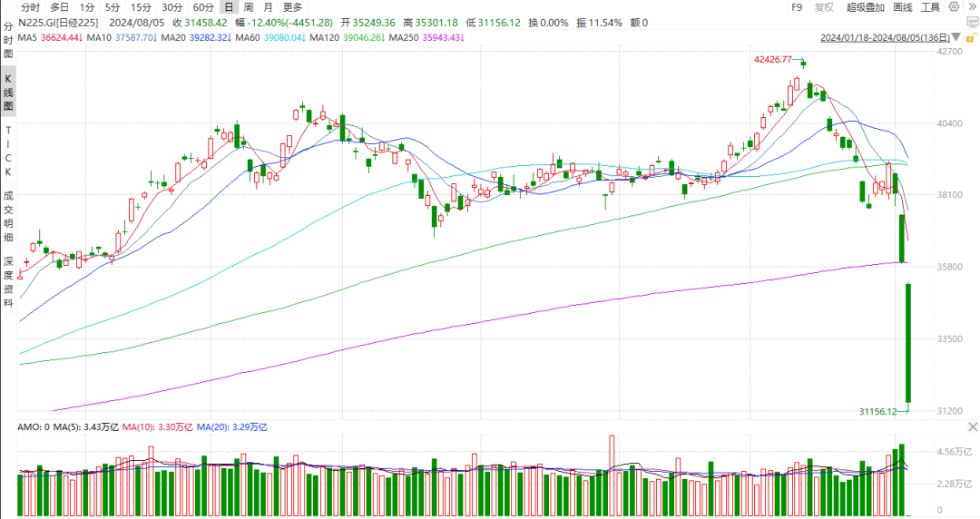Open the 更多 period options
980x519 pixels.
tap(292, 7)
